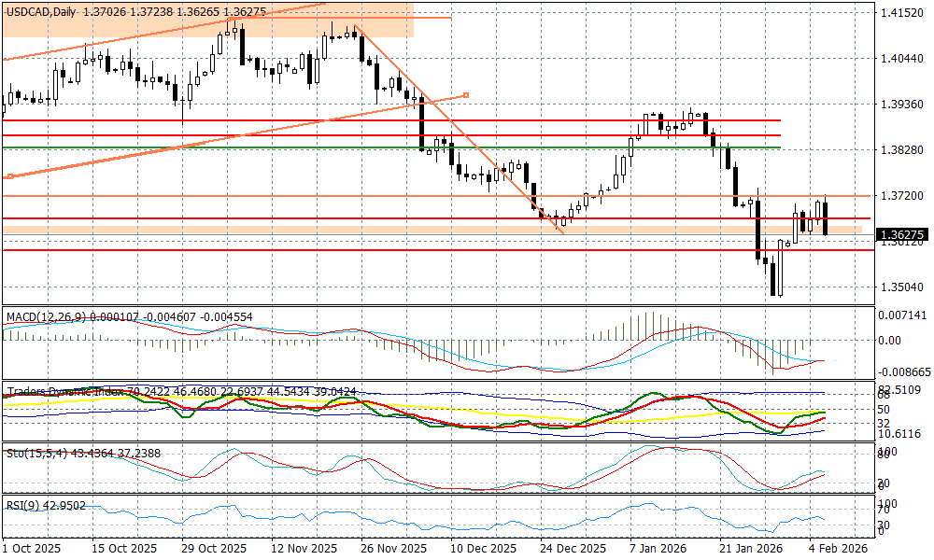Select the current price tag 1.36275

(901, 235)
